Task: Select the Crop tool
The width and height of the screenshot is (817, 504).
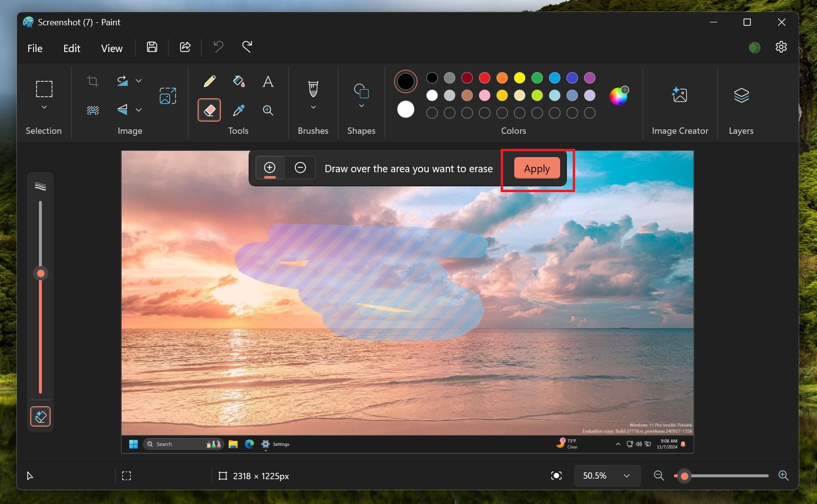Action: pos(92,81)
